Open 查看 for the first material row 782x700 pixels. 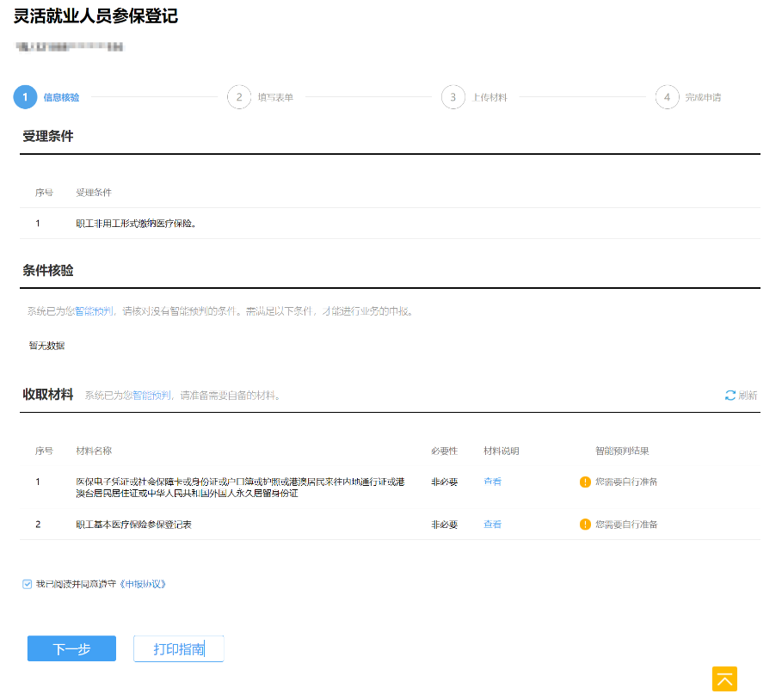492,482
